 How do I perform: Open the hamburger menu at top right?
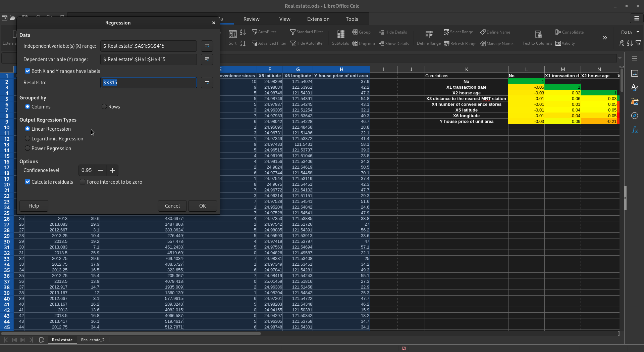click(637, 19)
